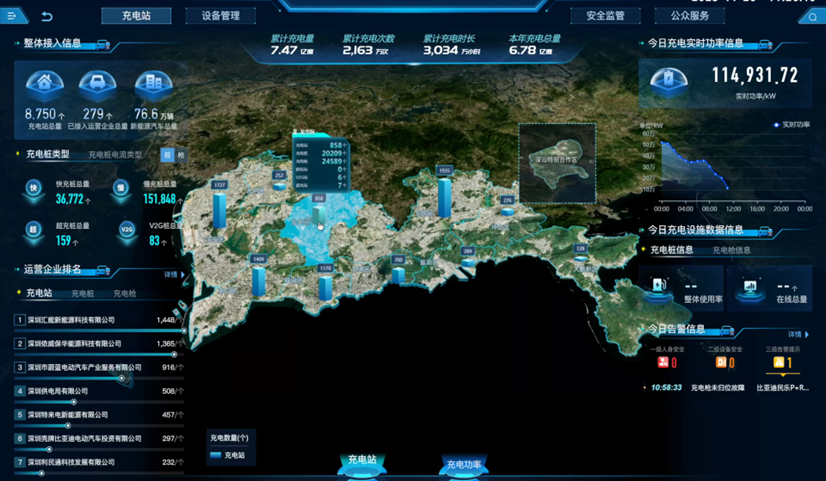The height and width of the screenshot is (481, 826).
Task: Expand 详情 for enterprise ranking
Action: [172, 274]
